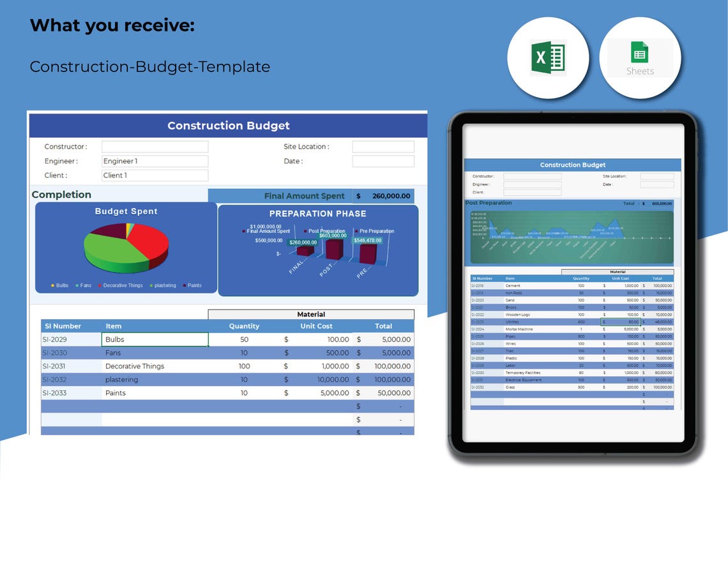Select the Decorative Things legend entry
This screenshot has height=582, width=728.
click(x=120, y=285)
